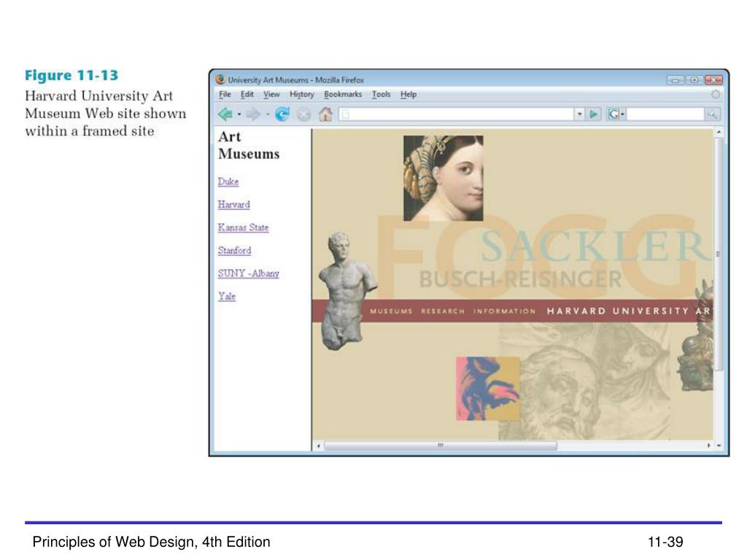Click the scroll left arrow
This screenshot has width=747, height=560.
318,446
